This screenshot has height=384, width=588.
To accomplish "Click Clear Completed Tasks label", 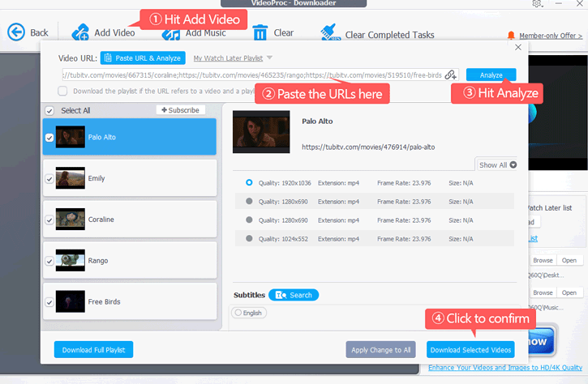I will [x=389, y=35].
